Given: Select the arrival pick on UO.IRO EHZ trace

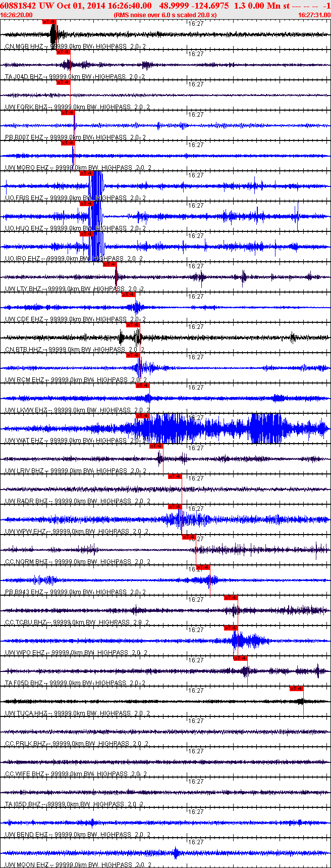Looking at the screenshot, I should (x=87, y=234).
